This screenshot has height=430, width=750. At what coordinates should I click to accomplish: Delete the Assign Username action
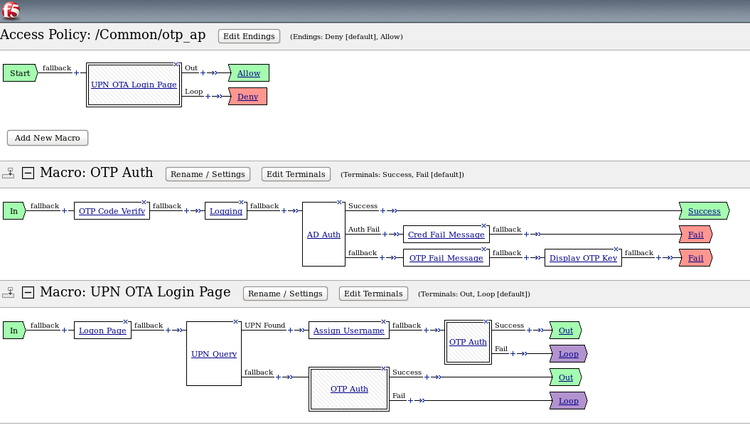[386, 322]
